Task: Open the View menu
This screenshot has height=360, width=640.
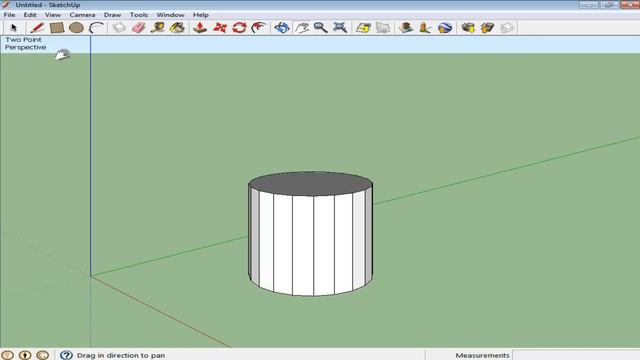Action: (x=53, y=15)
